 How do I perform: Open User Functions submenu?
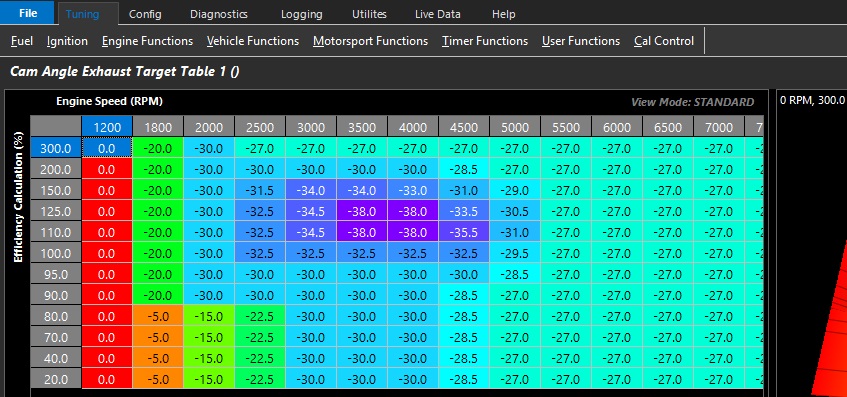pyautogui.click(x=581, y=41)
